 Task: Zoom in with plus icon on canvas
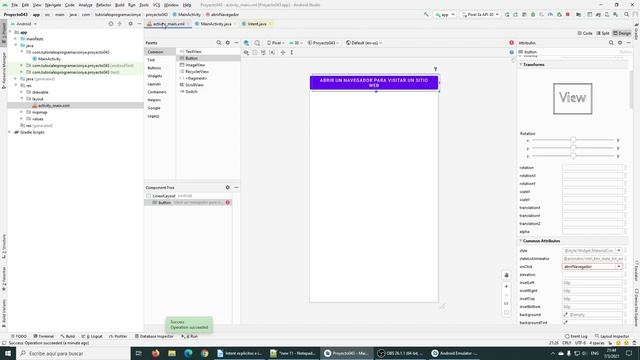click(x=507, y=286)
